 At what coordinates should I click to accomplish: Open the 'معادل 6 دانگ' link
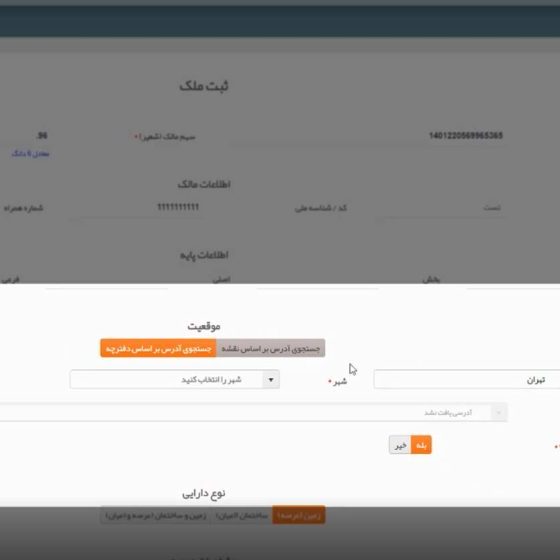point(30,154)
